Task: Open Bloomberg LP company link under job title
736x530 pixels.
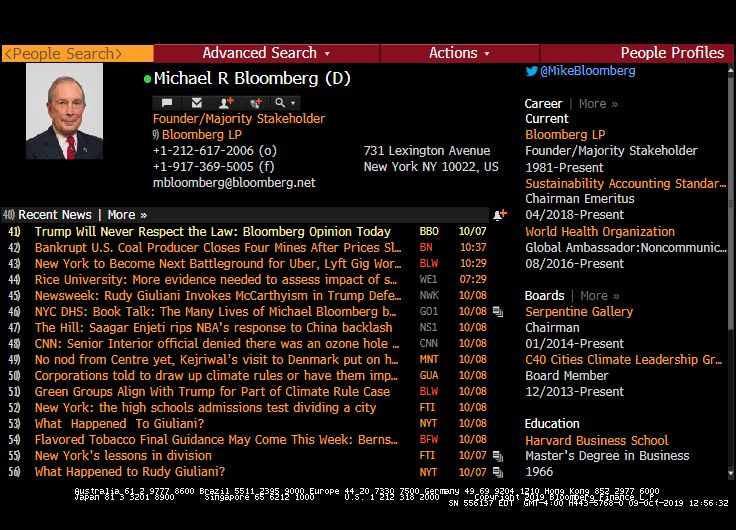Action: coord(202,135)
